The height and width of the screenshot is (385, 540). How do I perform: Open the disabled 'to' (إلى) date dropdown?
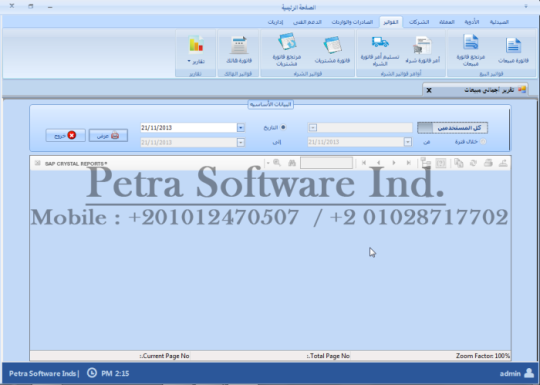(241, 142)
